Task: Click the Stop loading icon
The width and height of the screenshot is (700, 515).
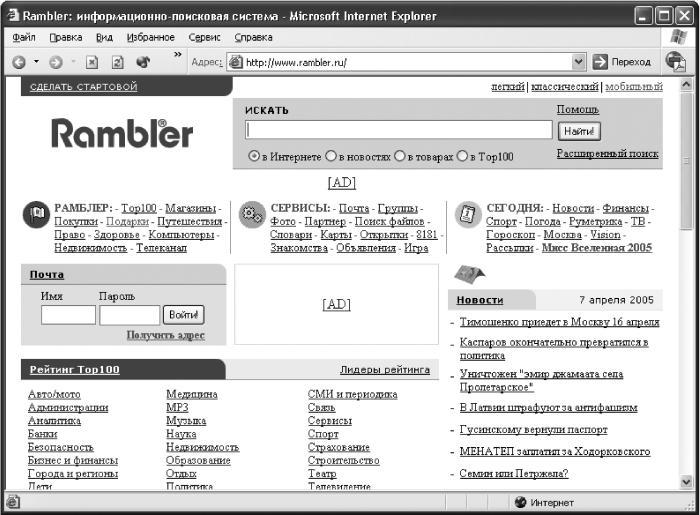Action: pyautogui.click(x=92, y=62)
